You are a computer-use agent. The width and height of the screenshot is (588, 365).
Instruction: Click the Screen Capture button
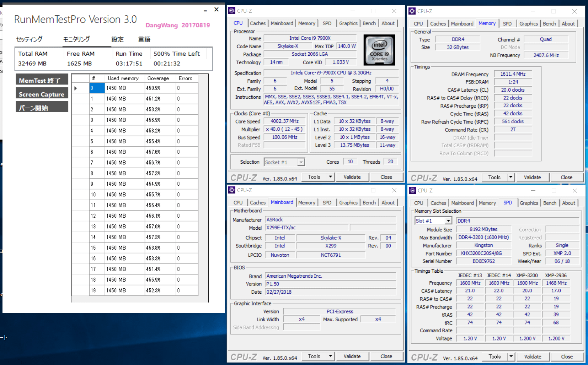coord(42,94)
